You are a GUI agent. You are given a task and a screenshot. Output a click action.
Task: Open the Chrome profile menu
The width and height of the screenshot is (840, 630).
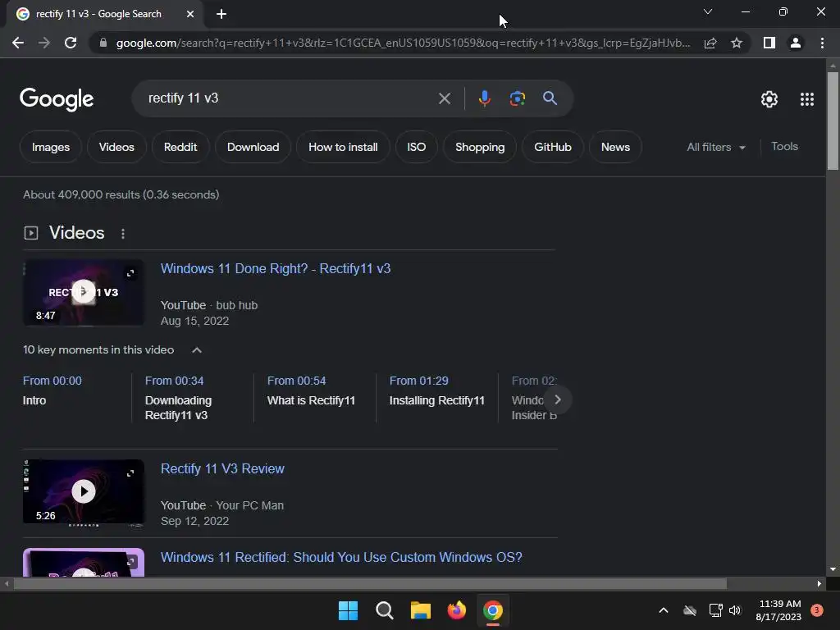coord(796,43)
